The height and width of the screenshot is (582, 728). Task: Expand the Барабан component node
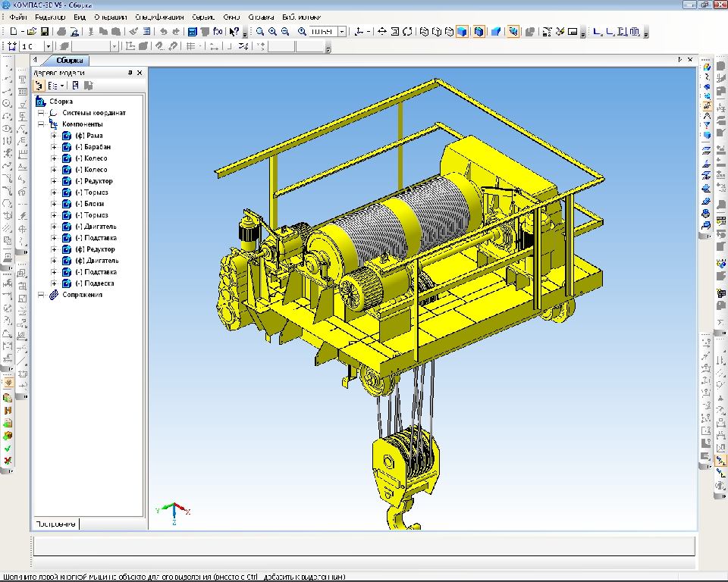click(55, 147)
